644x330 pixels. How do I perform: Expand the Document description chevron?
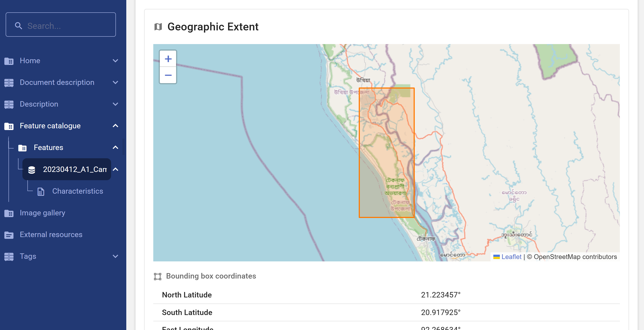coord(115,82)
